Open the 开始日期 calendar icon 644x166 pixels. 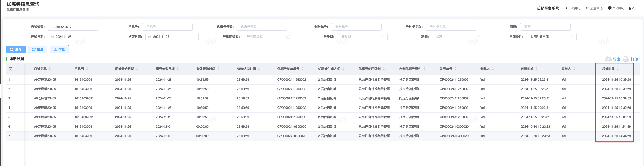point(52,37)
